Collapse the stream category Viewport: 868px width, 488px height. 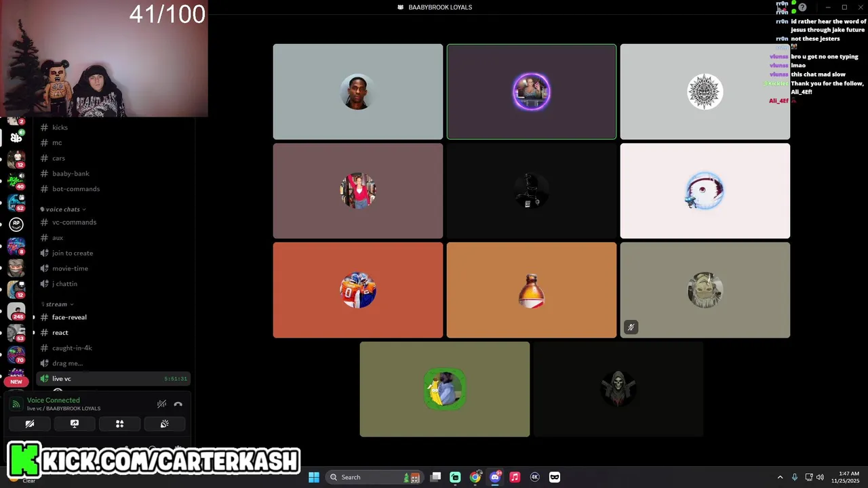click(x=56, y=304)
